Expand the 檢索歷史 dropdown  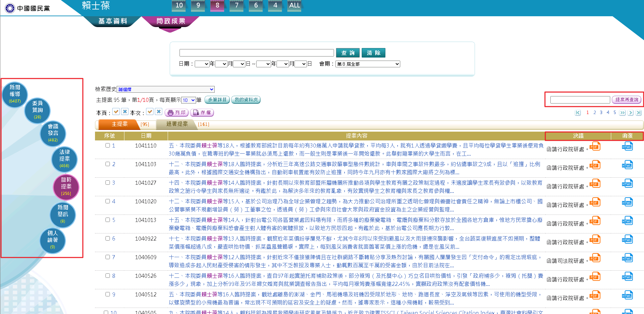[166, 89]
